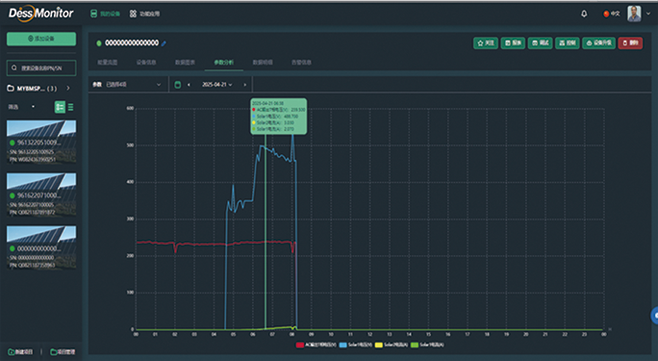The image size is (658, 361).
Task: Expand the MYBMSP project folder
Action: click(68, 88)
